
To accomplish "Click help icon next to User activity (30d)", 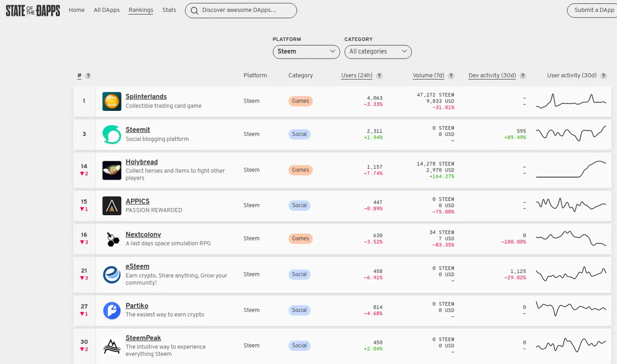I will [x=604, y=76].
